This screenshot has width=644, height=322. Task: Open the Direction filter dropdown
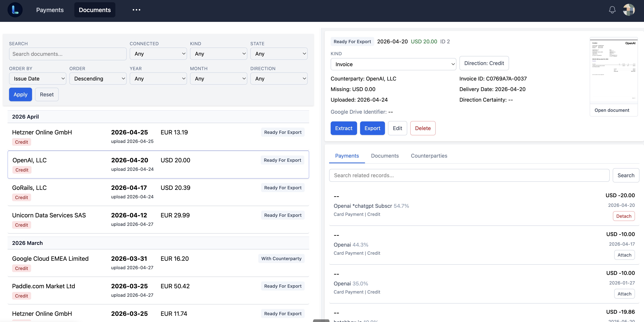[279, 78]
